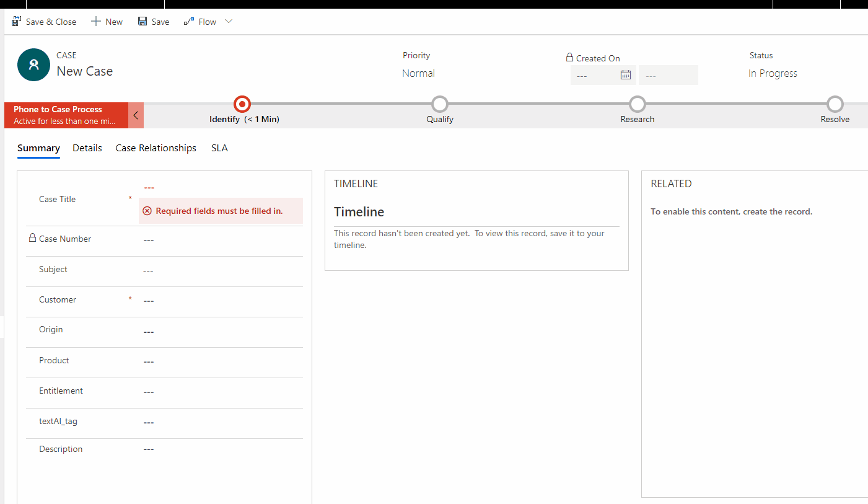This screenshot has height=504, width=868.
Task: Select the Research stage circle
Action: click(638, 104)
